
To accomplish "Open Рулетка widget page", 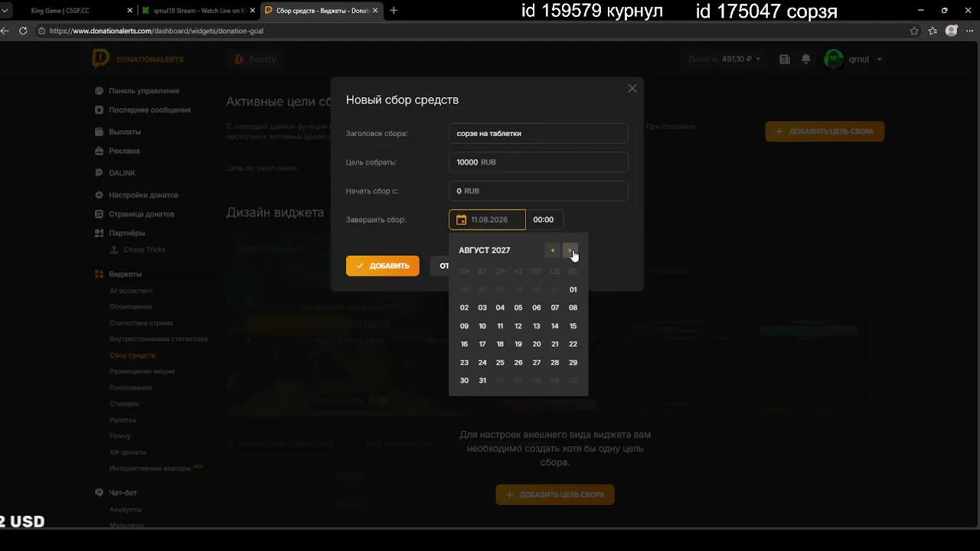I will point(122,420).
